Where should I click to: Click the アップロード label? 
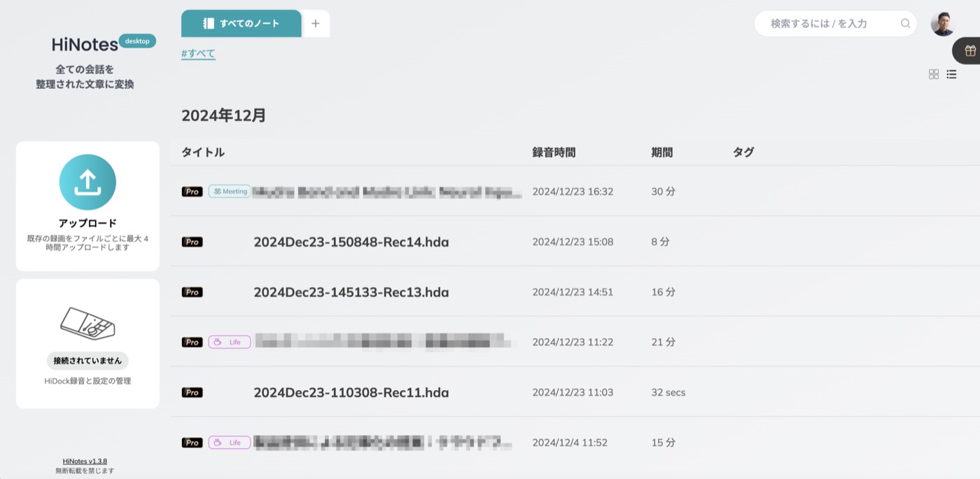(x=87, y=223)
